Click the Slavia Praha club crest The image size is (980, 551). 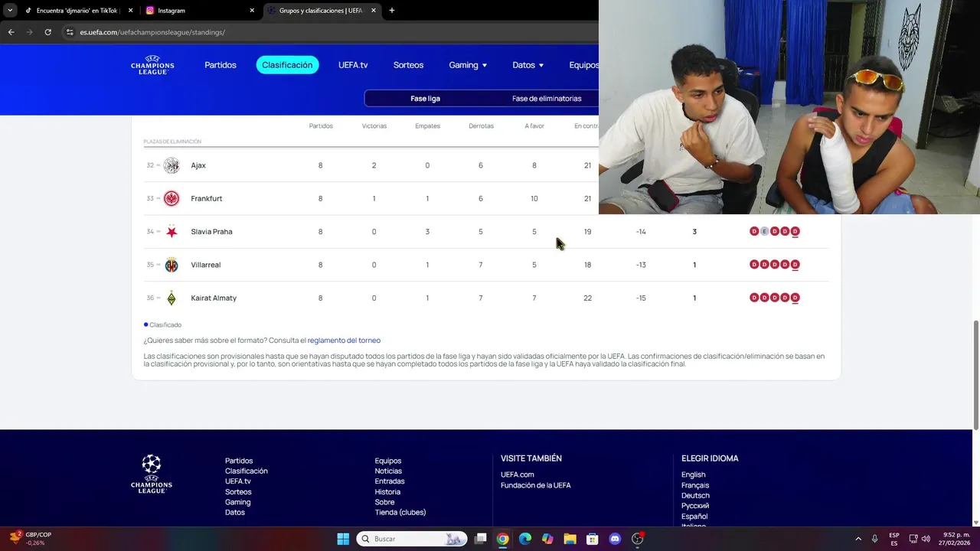(x=171, y=231)
